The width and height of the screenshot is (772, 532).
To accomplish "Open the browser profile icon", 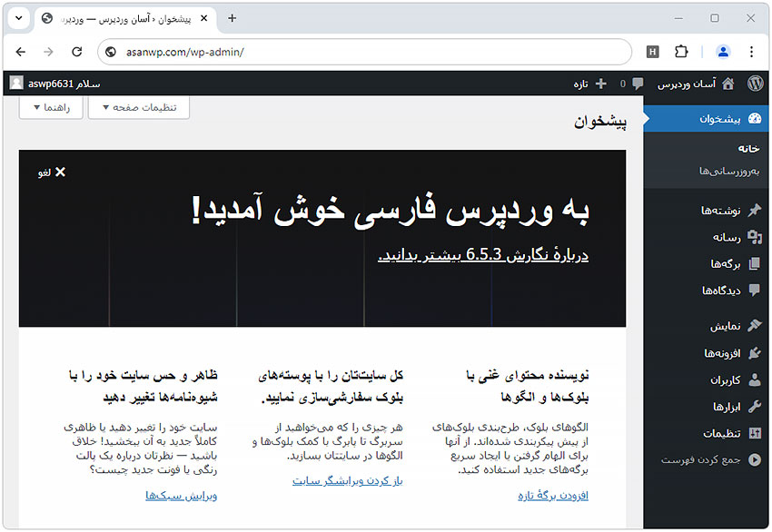I will (723, 52).
